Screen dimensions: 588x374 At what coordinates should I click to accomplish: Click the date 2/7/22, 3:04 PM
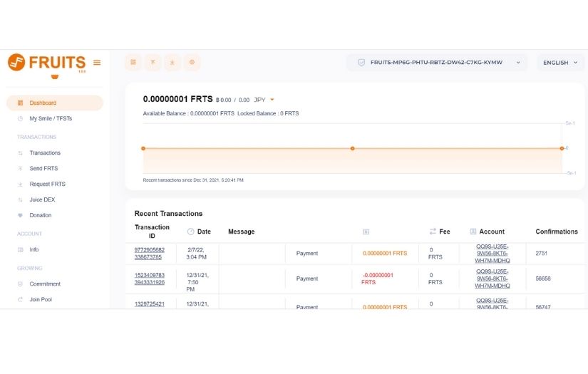pyautogui.click(x=197, y=254)
